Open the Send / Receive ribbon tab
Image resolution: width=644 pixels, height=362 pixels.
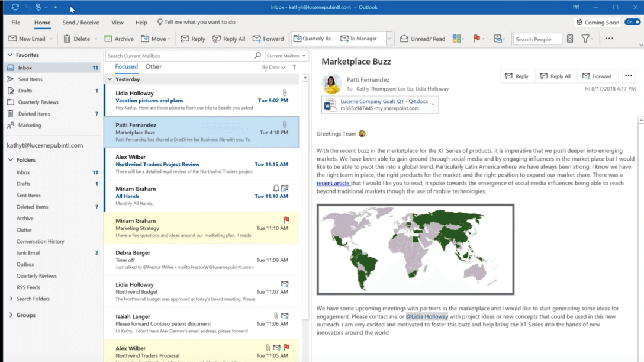(80, 23)
